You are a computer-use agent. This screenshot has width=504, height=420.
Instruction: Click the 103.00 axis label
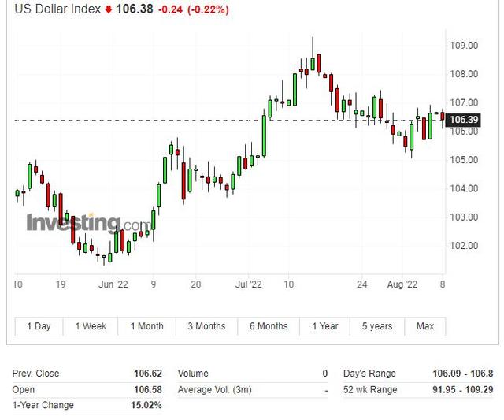pyautogui.click(x=464, y=217)
